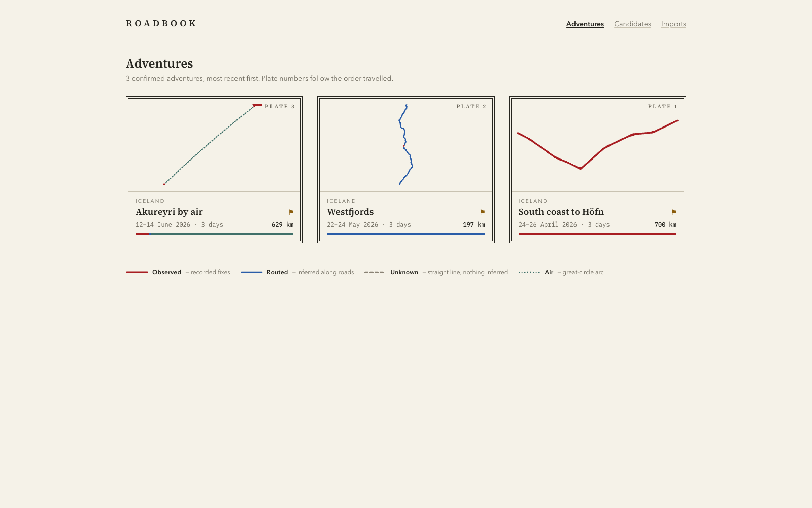This screenshot has height=508, width=812.
Task: Click the dotted Air legend swatch
Action: [529, 272]
